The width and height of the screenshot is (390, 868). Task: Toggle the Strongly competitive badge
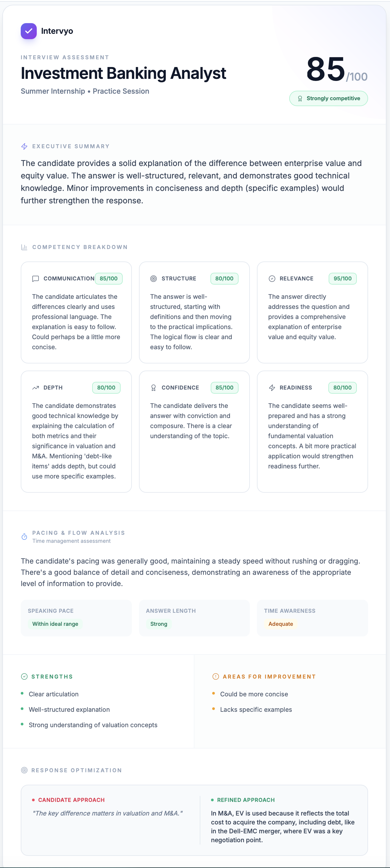(328, 98)
